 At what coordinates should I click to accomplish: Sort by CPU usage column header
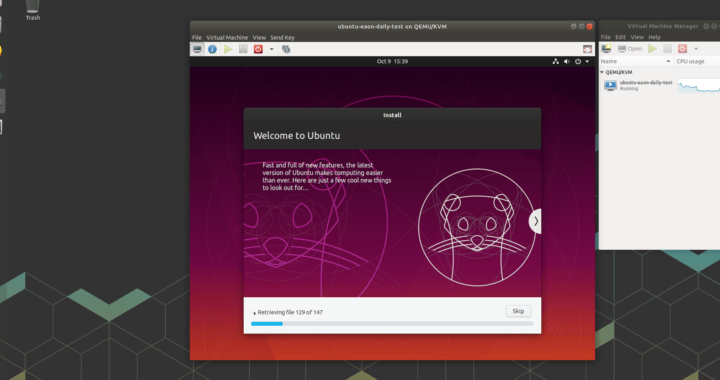[x=697, y=61]
